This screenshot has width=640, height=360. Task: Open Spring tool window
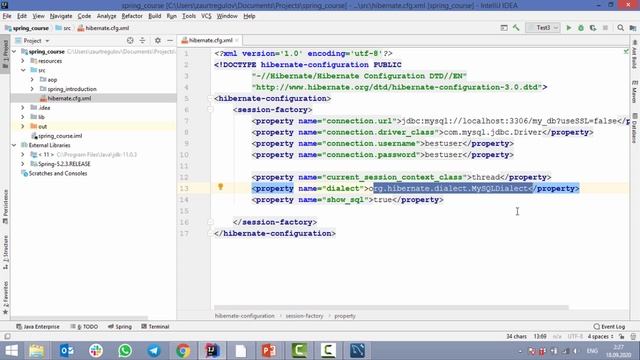[x=120, y=327]
